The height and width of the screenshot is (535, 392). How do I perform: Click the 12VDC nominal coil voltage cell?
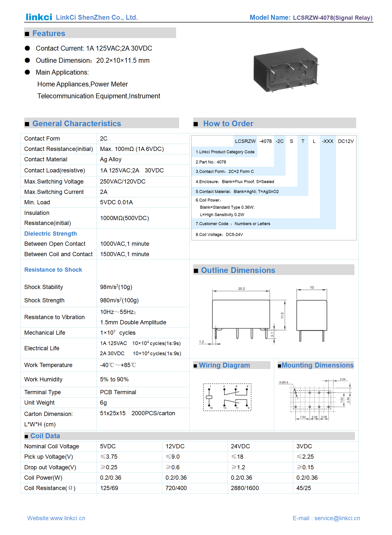(175, 446)
